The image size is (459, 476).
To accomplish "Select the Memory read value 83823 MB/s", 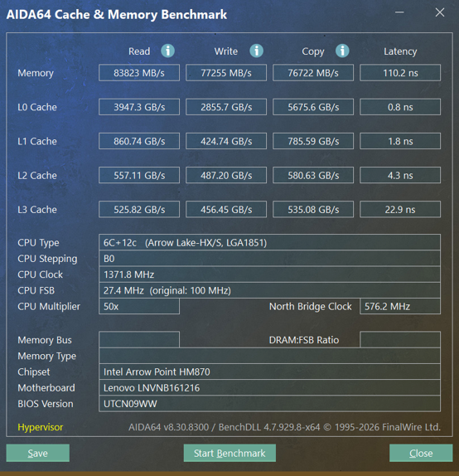I will tap(139, 72).
